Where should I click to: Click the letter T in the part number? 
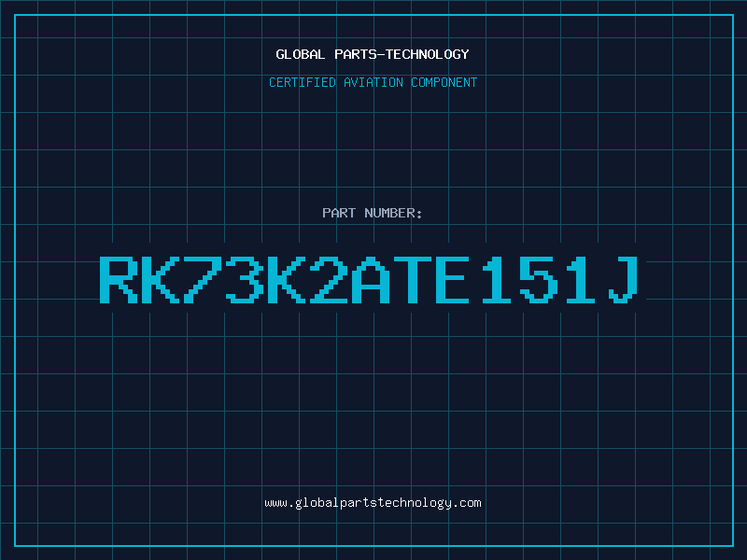pos(414,280)
